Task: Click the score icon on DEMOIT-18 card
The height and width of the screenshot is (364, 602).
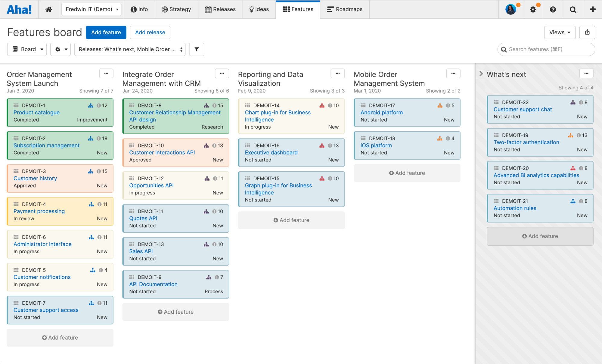Action: (448, 138)
